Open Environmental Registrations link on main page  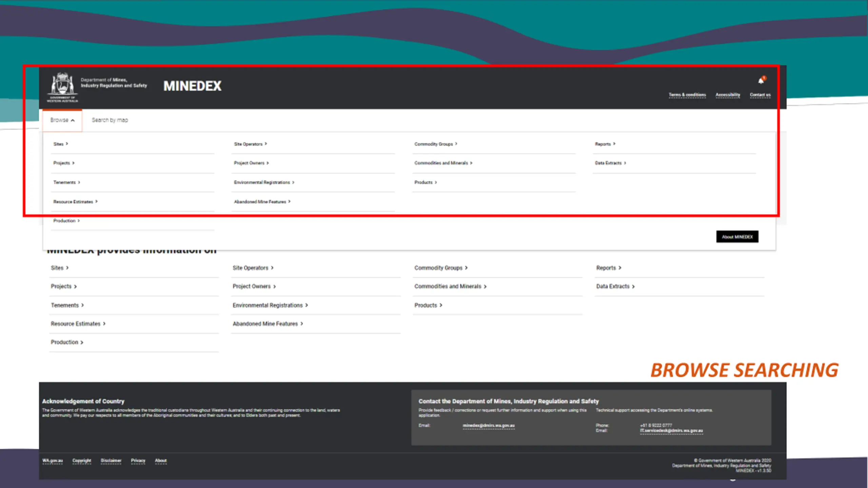click(270, 305)
